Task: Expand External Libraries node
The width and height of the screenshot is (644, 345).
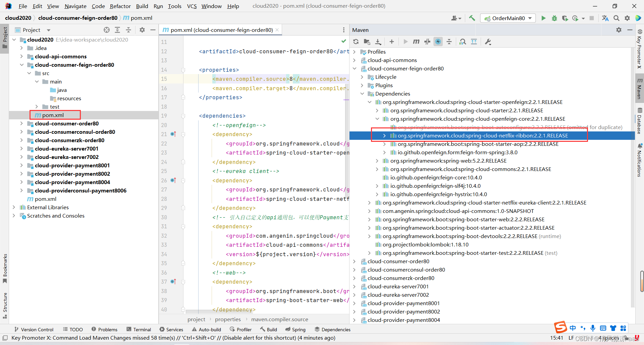Action: click(x=14, y=207)
